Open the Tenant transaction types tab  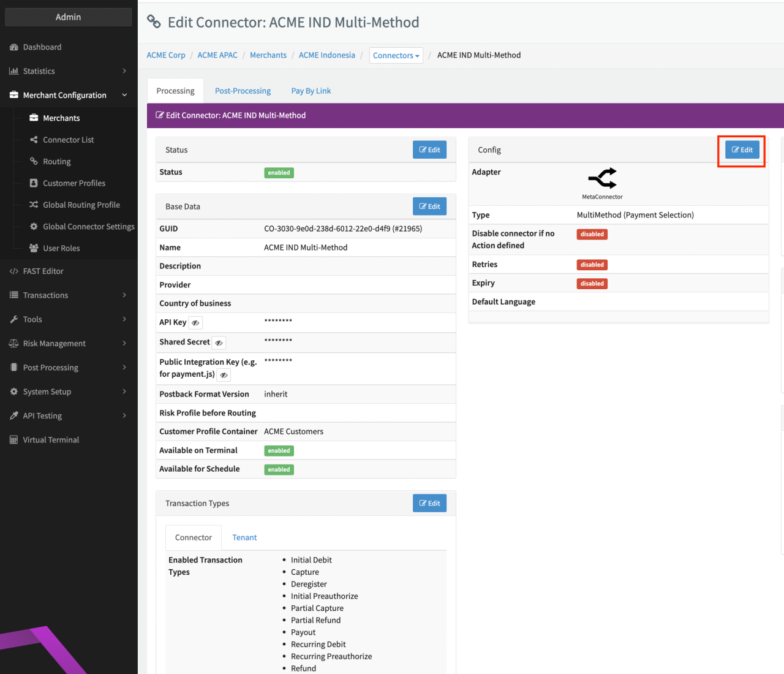pyautogui.click(x=244, y=537)
